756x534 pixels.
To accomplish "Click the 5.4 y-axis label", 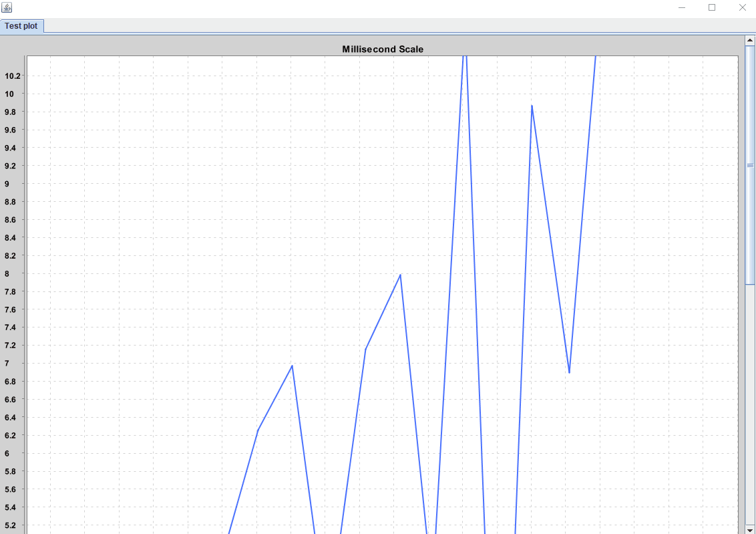I will coord(10,507).
